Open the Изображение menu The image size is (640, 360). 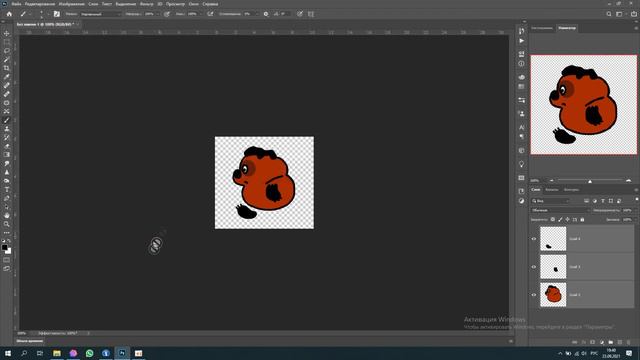click(71, 4)
